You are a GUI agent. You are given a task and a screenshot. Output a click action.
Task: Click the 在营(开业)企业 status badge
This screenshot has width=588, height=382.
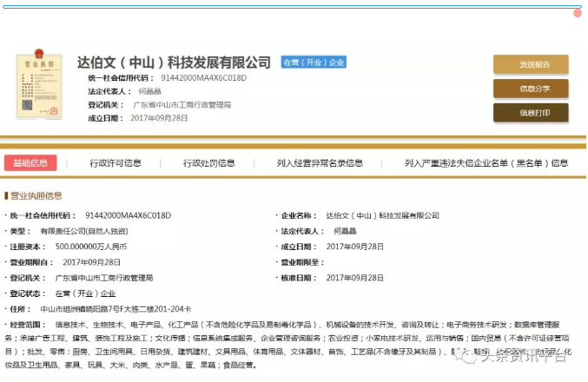[314, 63]
